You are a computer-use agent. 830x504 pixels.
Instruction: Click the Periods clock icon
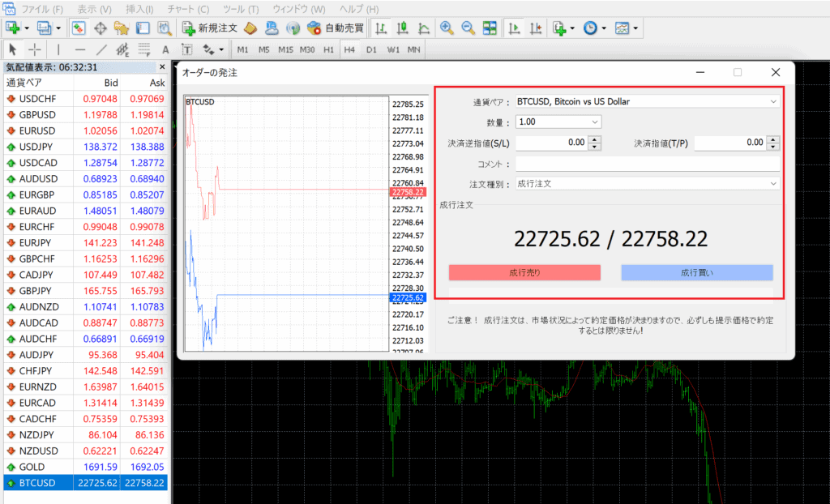point(590,28)
